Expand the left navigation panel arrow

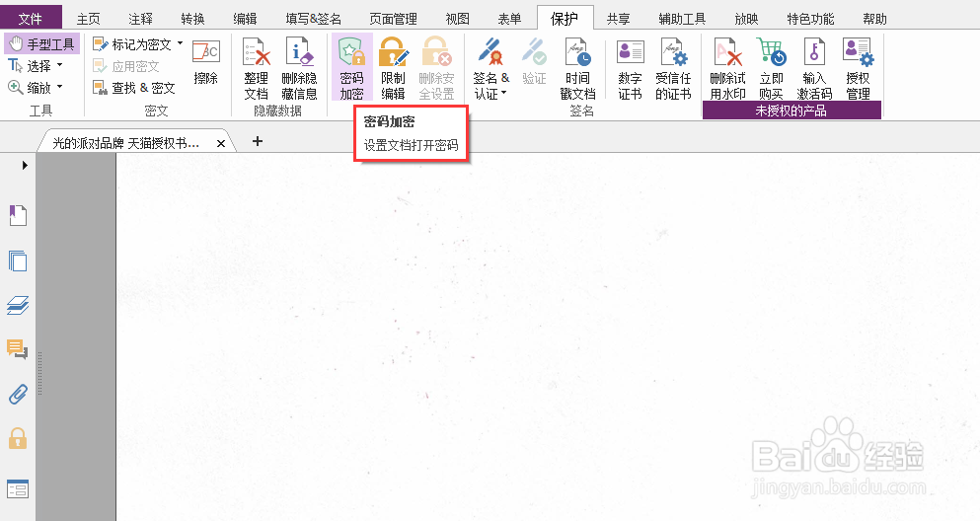tap(25, 165)
